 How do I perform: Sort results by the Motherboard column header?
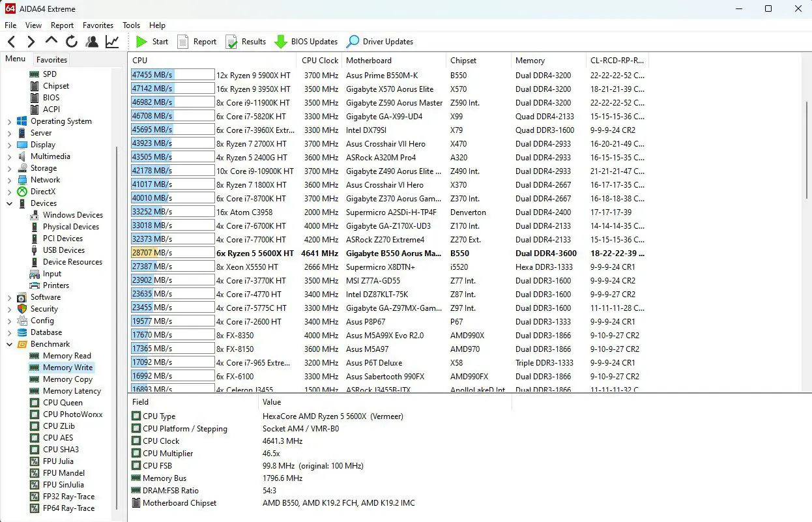[x=394, y=61]
